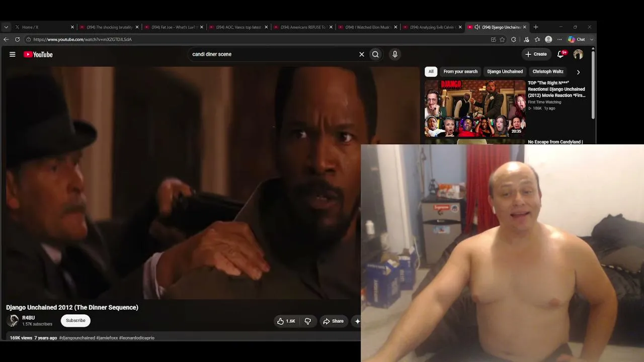Open YouTube notifications bell
644x362 pixels.
pos(561,54)
